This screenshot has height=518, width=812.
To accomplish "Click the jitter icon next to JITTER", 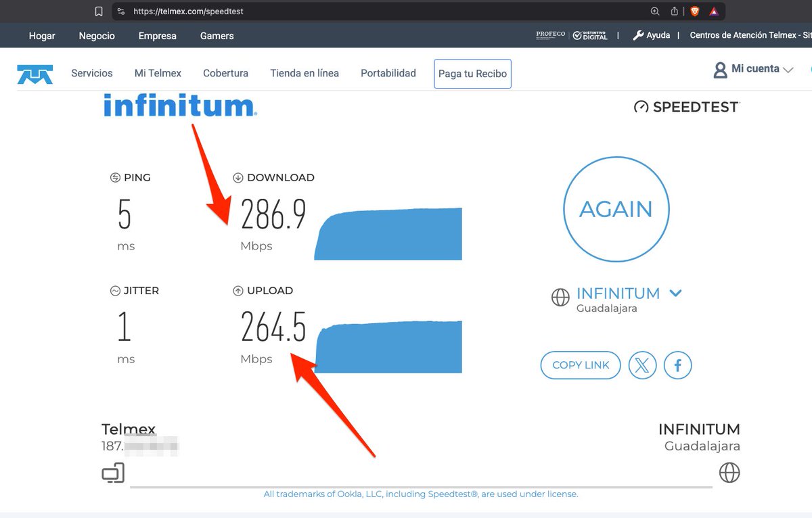I will [x=115, y=291].
